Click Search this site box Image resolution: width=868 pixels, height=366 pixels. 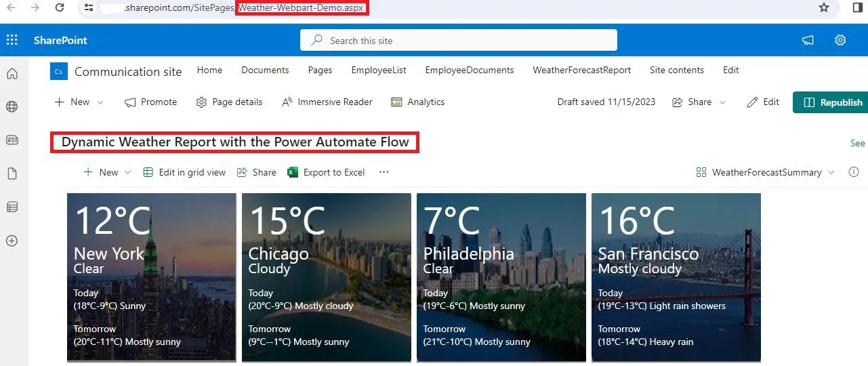click(459, 40)
